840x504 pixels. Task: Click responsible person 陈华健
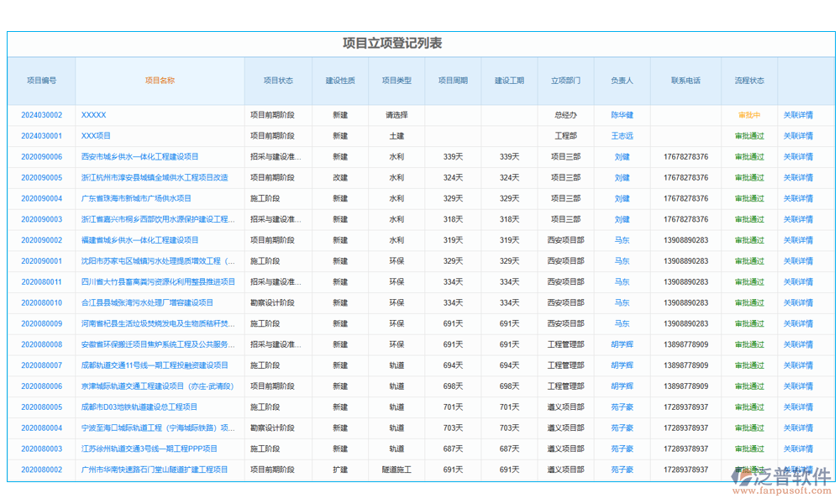click(x=621, y=115)
